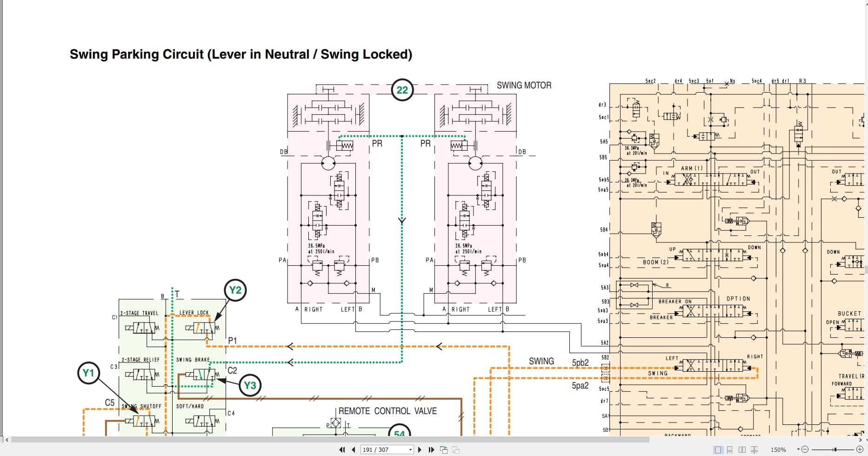Image resolution: width=868 pixels, height=456 pixels.
Task: Select the next view icon
Action: [455, 449]
